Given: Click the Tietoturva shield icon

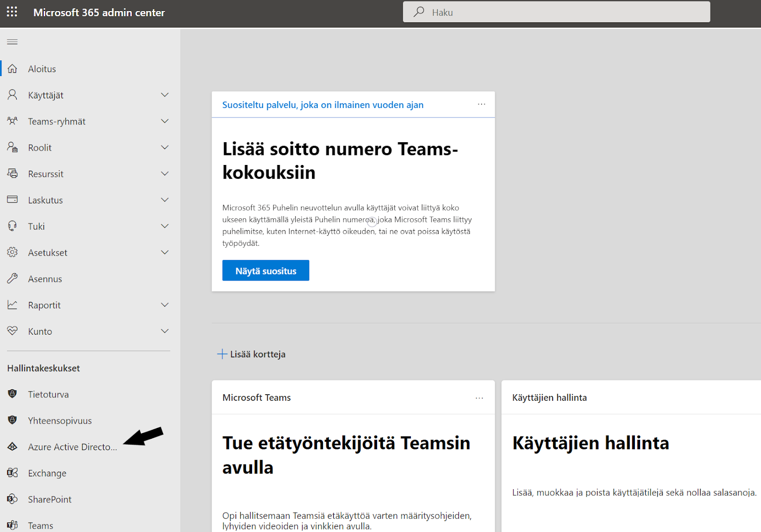Looking at the screenshot, I should click(12, 394).
